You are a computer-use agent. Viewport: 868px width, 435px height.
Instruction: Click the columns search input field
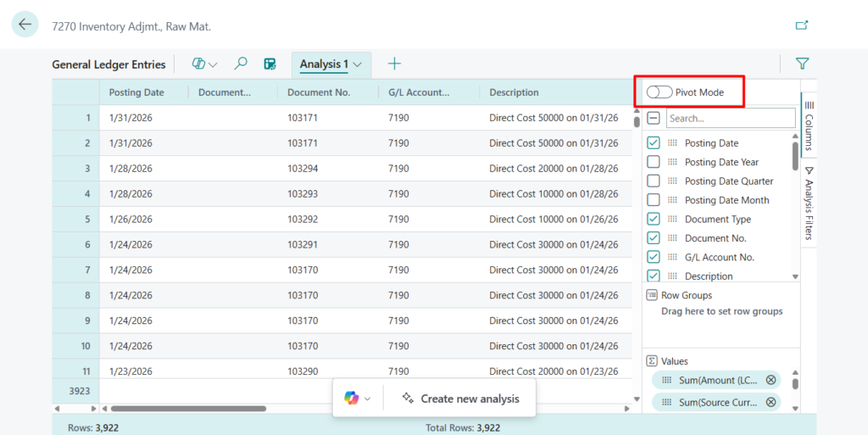point(730,118)
